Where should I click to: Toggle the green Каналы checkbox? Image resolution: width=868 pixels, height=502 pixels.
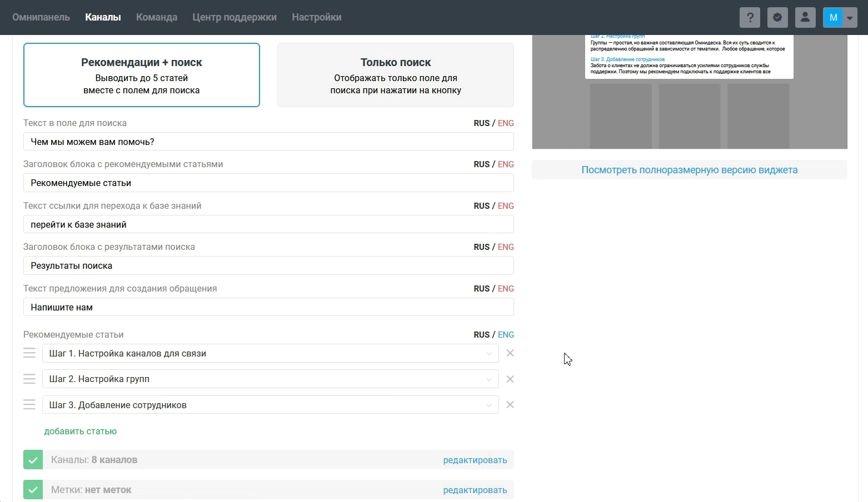pyautogui.click(x=33, y=460)
